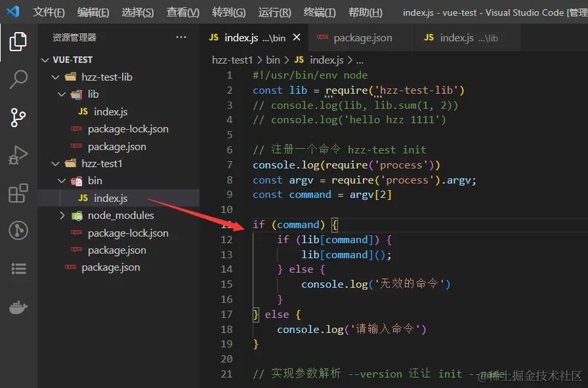
Task: Click the '请输入命令' string on line 18
Action: (x=385, y=329)
